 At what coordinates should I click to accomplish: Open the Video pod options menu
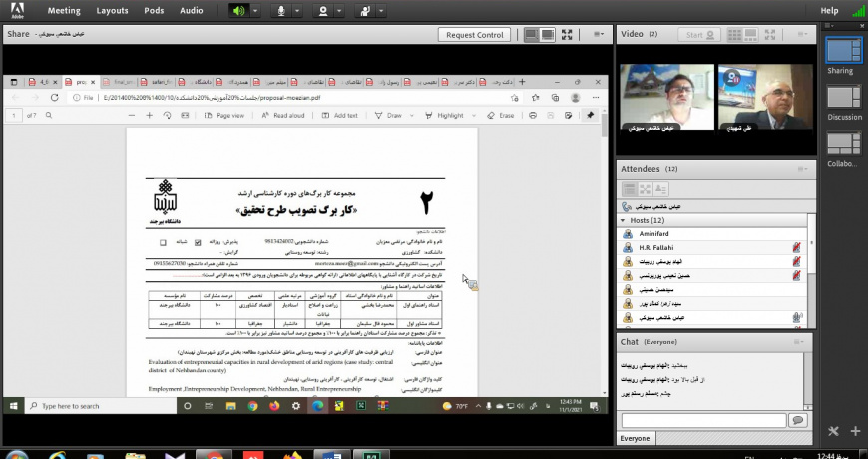803,34
